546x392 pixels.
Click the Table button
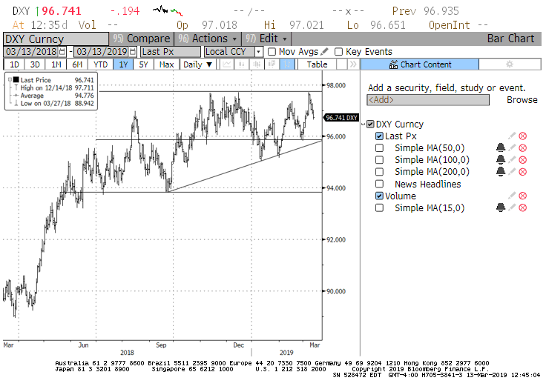317,64
